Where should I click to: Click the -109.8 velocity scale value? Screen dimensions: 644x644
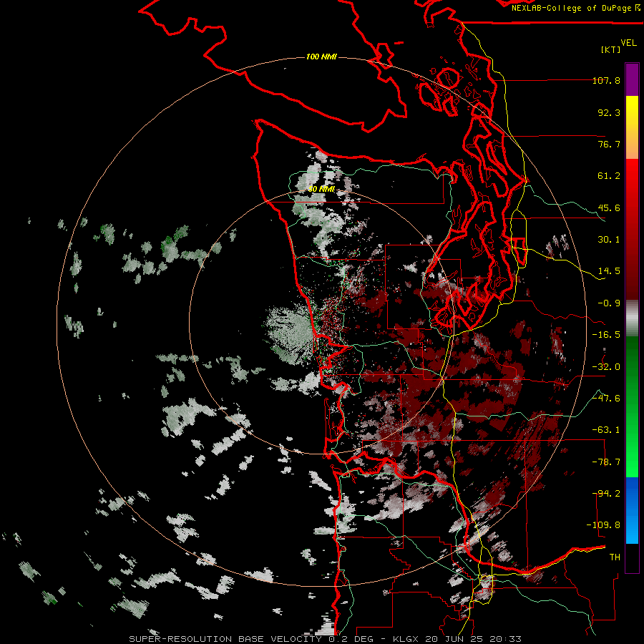(x=604, y=525)
